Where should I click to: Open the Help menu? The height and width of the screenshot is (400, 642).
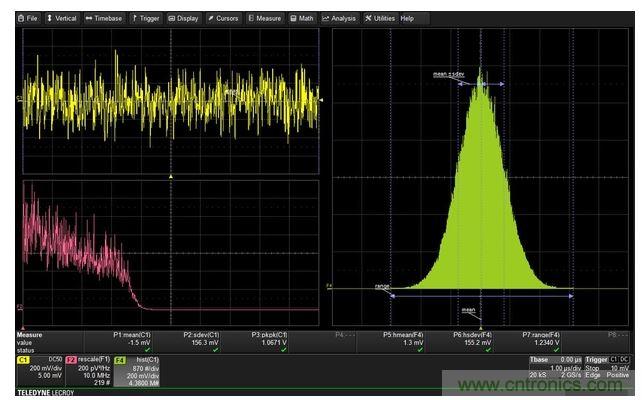point(407,18)
